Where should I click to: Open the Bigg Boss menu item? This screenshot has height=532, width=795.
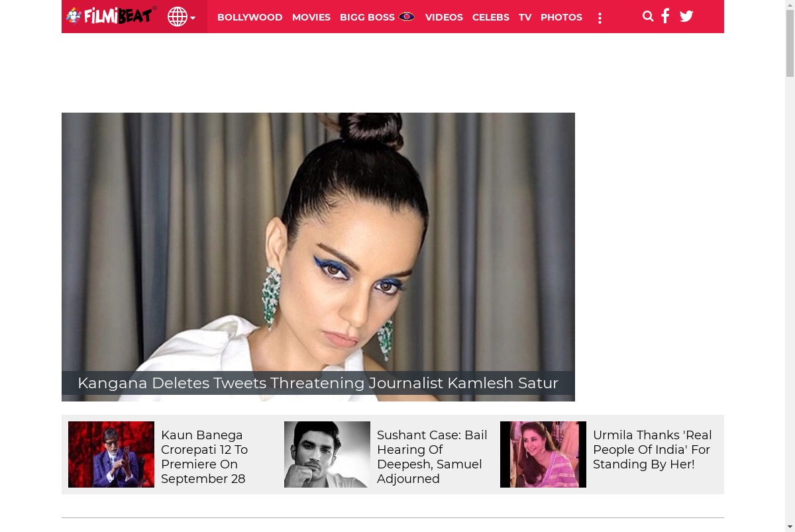point(367,17)
